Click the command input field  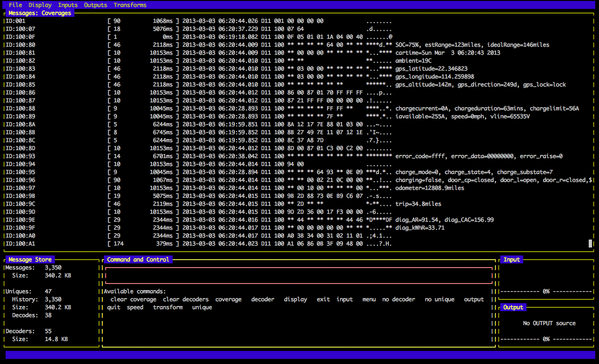[x=299, y=276]
